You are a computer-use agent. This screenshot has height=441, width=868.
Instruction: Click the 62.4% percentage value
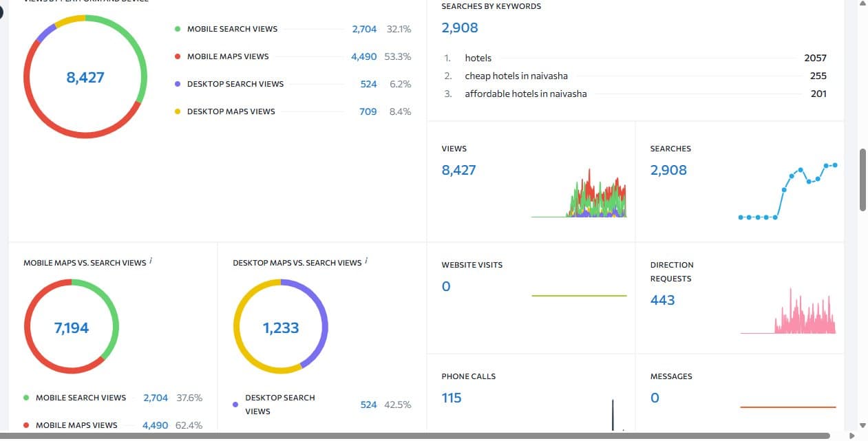189,425
